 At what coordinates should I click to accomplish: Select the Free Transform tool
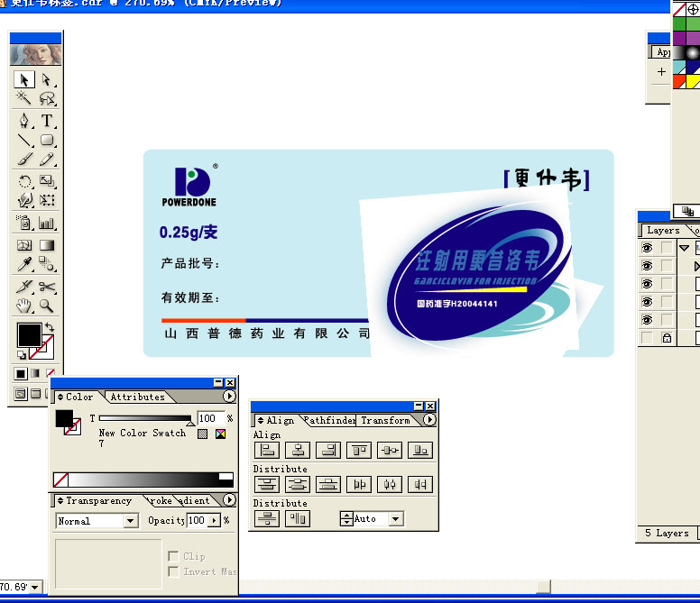click(46, 200)
